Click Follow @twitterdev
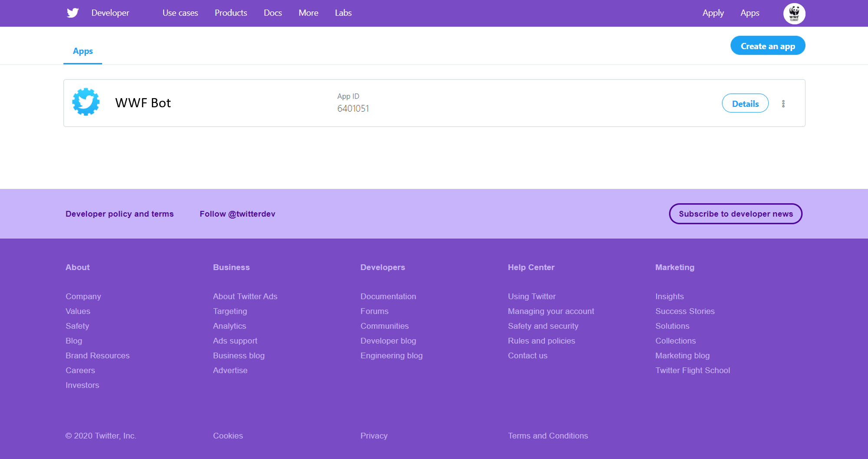This screenshot has width=868, height=459. point(237,214)
